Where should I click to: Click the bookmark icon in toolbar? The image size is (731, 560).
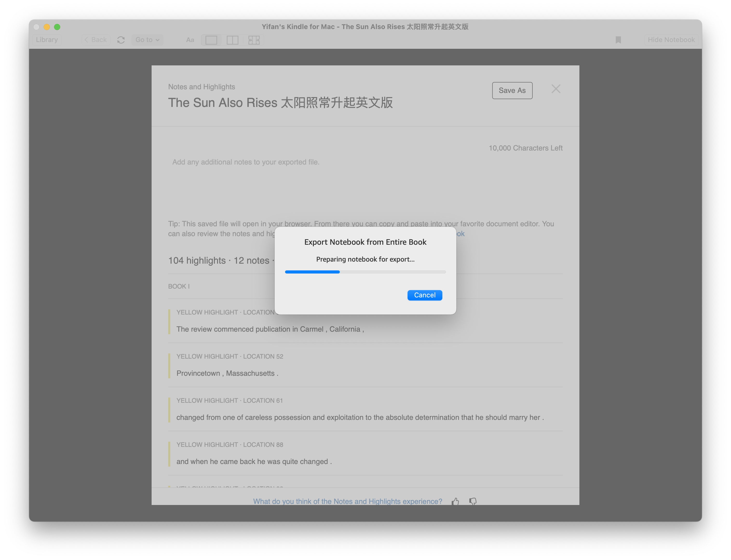(x=618, y=40)
